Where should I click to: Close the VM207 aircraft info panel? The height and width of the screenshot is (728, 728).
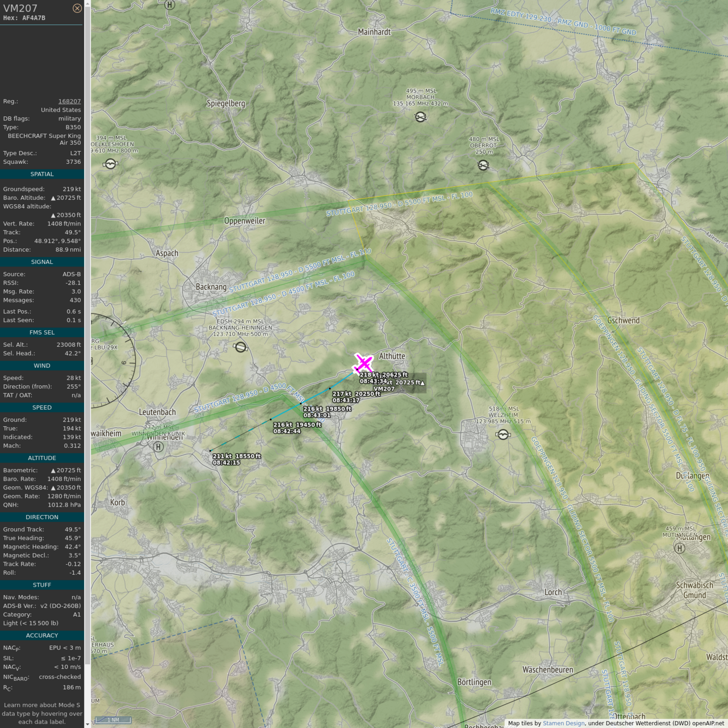77,8
